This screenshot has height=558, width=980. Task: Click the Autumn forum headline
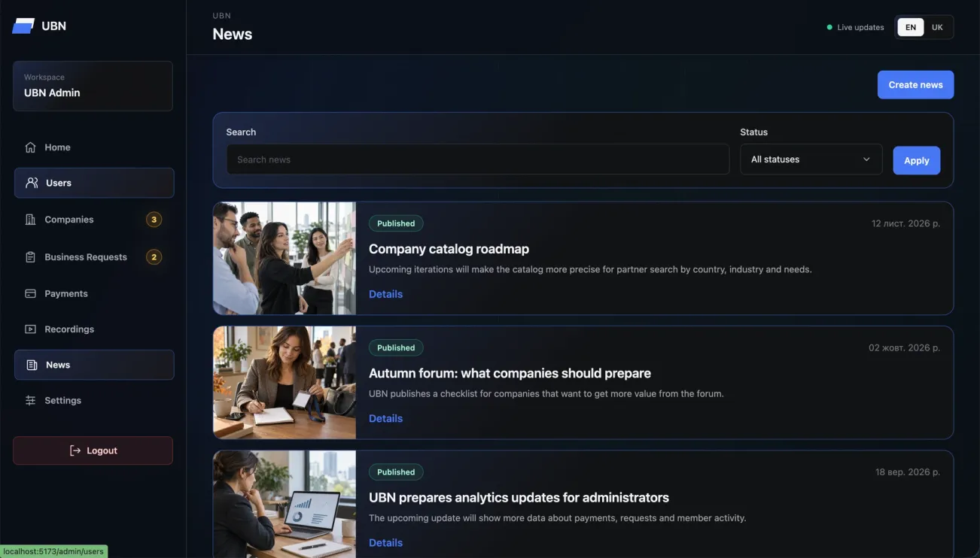pos(510,373)
